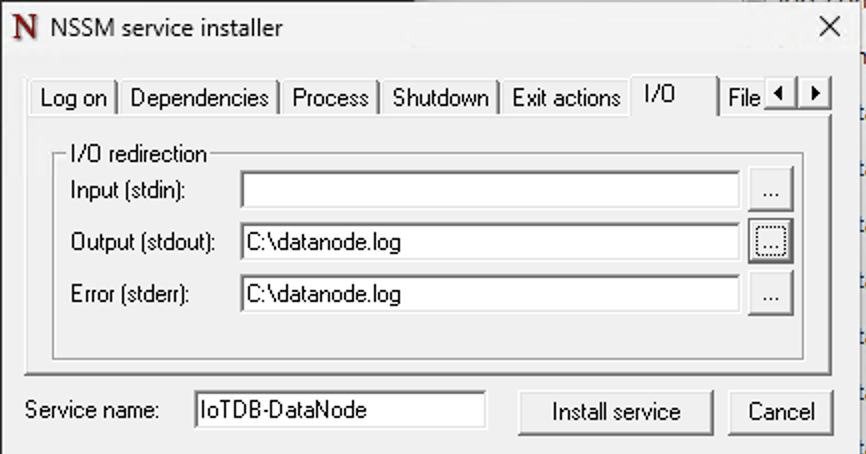Click inside the Error (stderr) path field
866x454 pixels.
489,294
